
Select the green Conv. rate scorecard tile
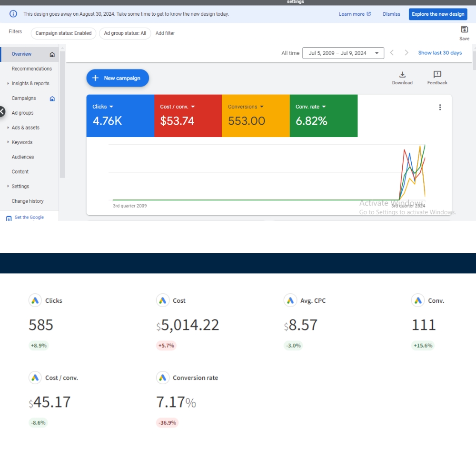(x=323, y=116)
